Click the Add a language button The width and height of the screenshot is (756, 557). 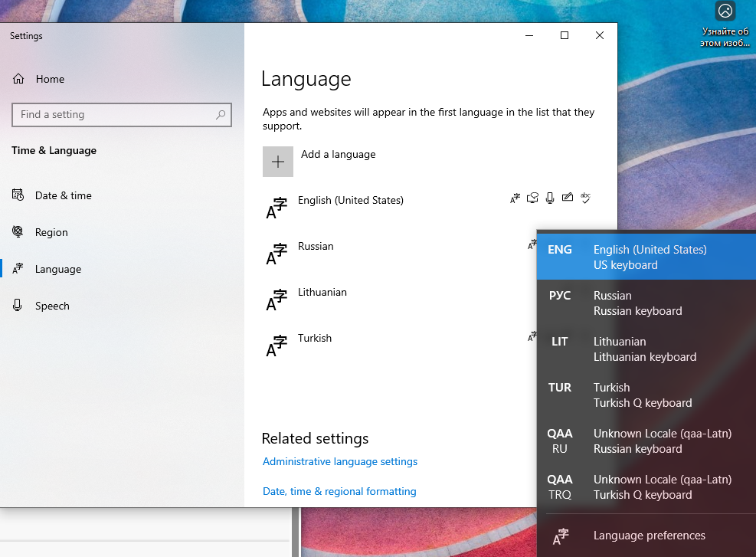277,161
